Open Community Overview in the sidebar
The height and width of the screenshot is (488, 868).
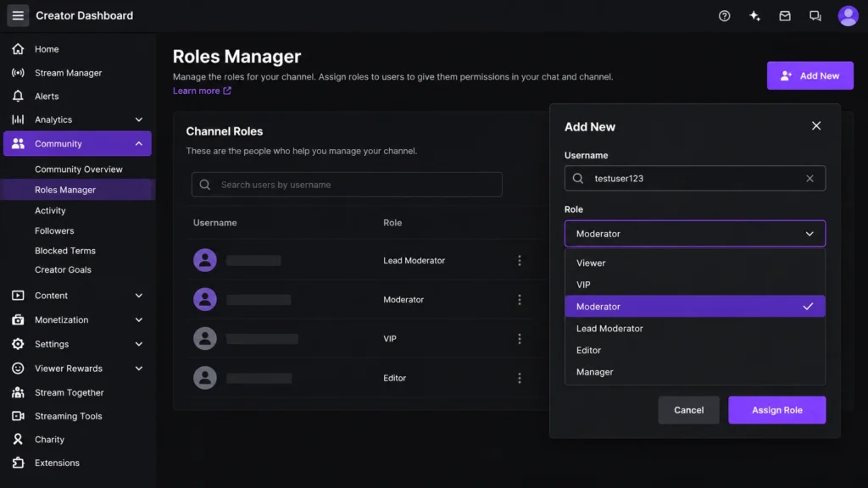(x=79, y=169)
